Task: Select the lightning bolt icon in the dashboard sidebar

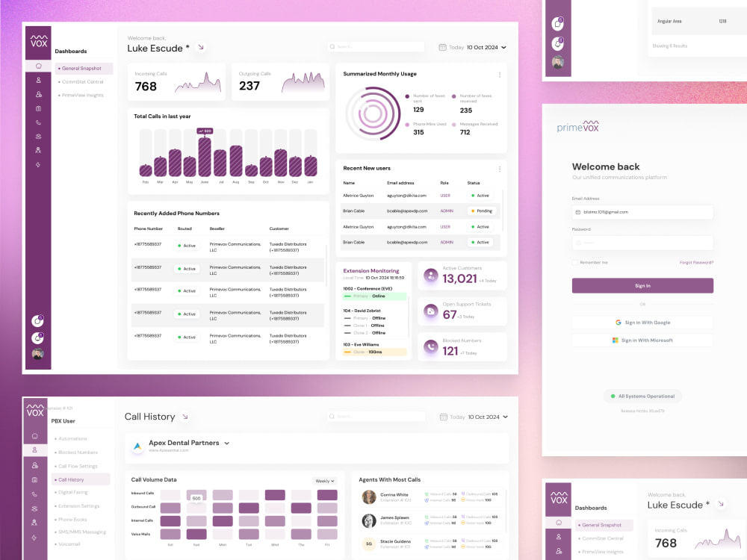Action: pos(39,165)
